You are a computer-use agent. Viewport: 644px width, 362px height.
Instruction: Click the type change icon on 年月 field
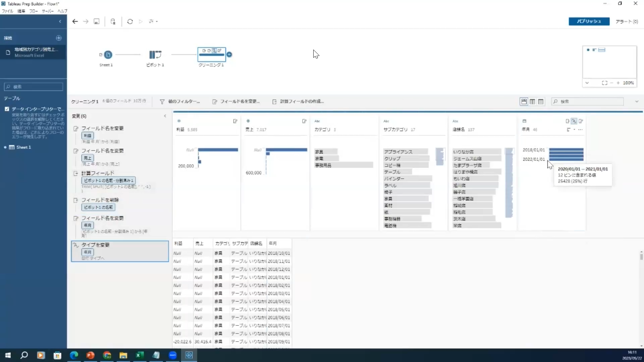(574, 121)
